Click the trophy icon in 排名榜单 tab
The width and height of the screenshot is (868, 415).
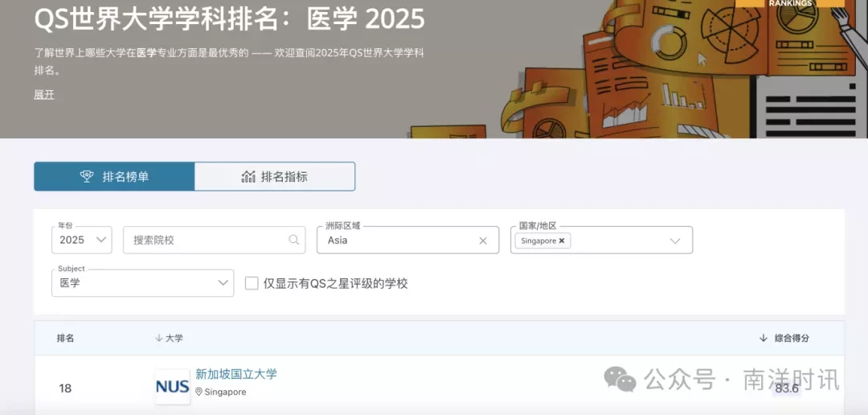87,176
